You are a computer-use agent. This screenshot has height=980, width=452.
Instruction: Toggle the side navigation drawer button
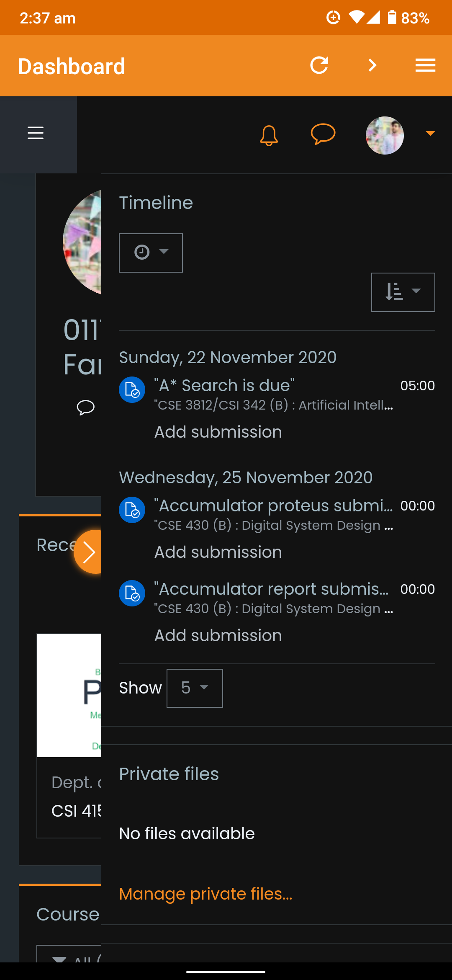[x=36, y=133]
